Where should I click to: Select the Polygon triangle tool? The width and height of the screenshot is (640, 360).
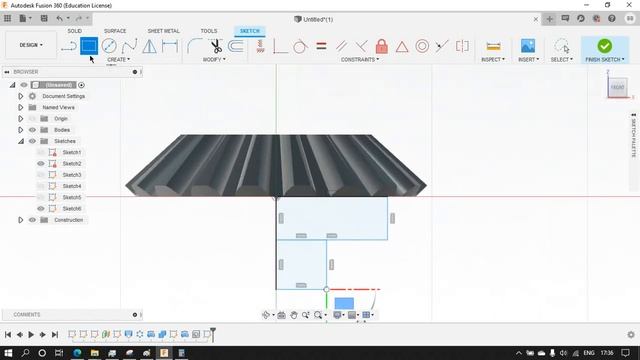pos(149,46)
